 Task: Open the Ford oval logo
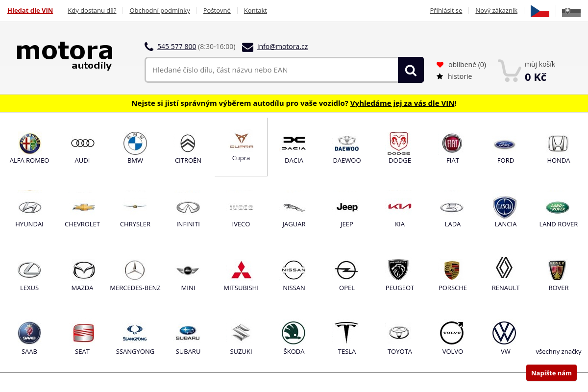505,144
